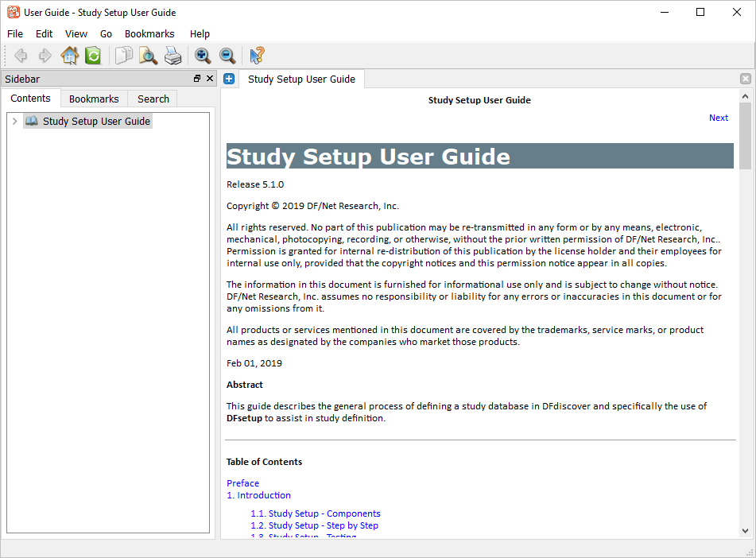Click the scroll down arrow of page scrollbar
The height and width of the screenshot is (558, 756).
745,530
